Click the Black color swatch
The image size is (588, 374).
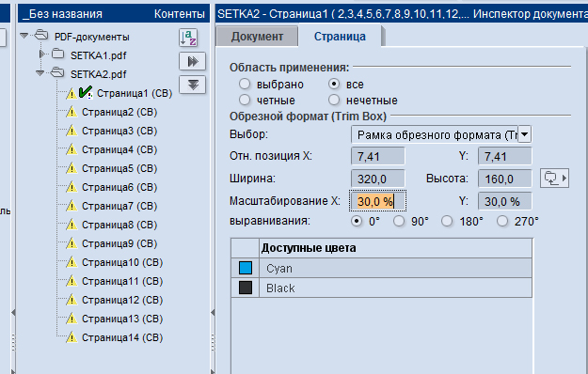tap(246, 288)
